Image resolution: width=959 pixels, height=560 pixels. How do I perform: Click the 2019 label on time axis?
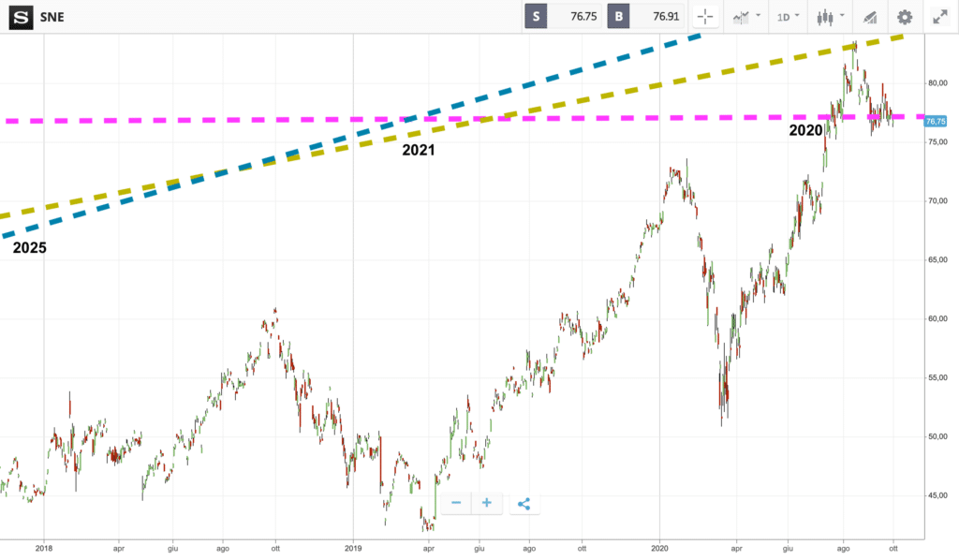(353, 549)
